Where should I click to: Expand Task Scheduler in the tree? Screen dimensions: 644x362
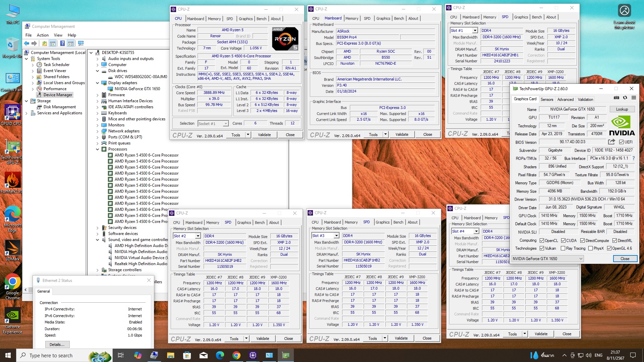coord(33,65)
